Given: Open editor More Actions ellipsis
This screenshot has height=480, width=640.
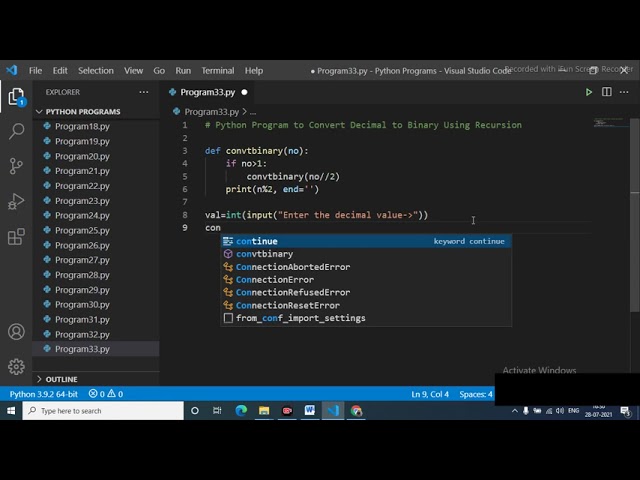Looking at the screenshot, I should pos(624,92).
